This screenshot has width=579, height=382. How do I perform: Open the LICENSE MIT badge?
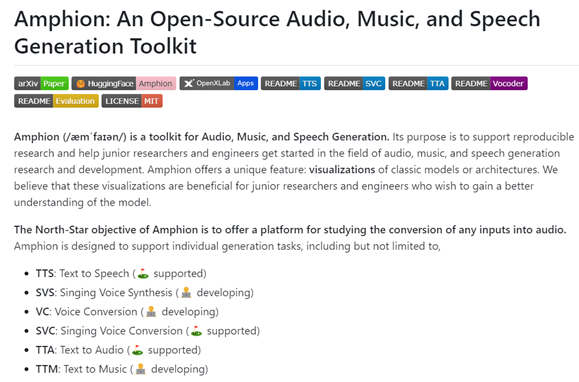132,101
